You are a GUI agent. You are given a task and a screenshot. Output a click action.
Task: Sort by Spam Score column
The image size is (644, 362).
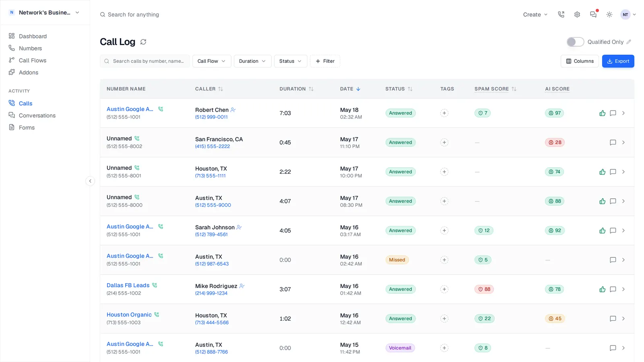[x=495, y=89]
